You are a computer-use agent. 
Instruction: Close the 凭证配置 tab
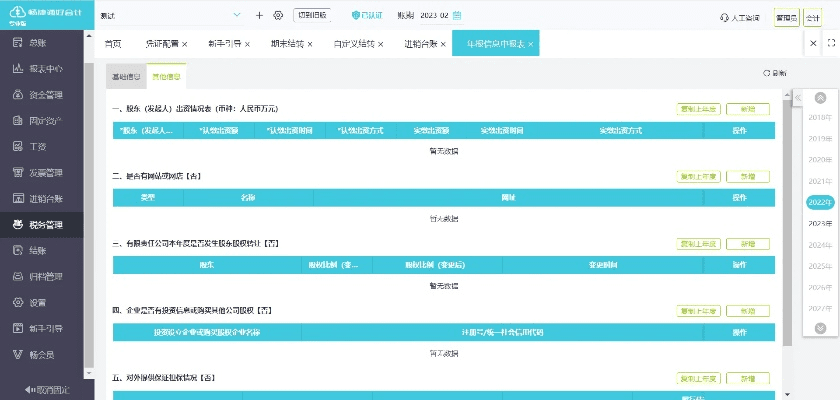(x=185, y=44)
